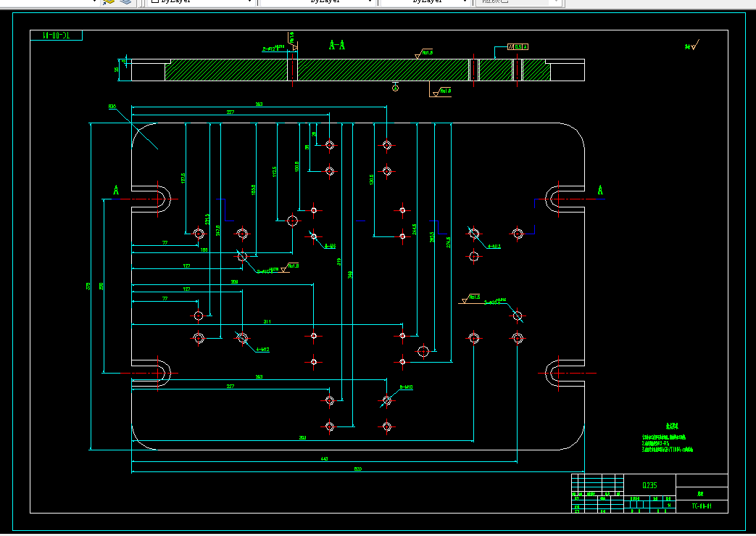Viewport: 756px width, 536px height.
Task: Select the left section cut marker A
Action: [x=116, y=190]
